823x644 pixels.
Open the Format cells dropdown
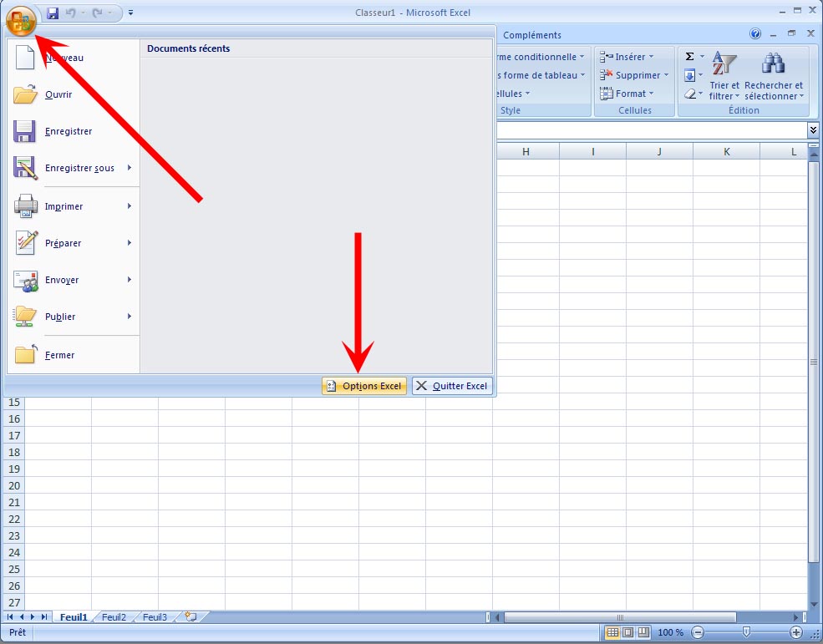tap(627, 94)
